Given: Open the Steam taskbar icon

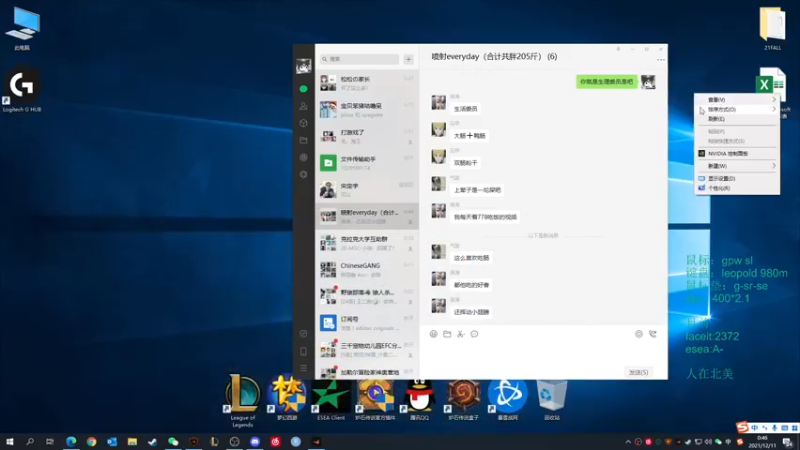Looking at the screenshot, I should (153, 441).
